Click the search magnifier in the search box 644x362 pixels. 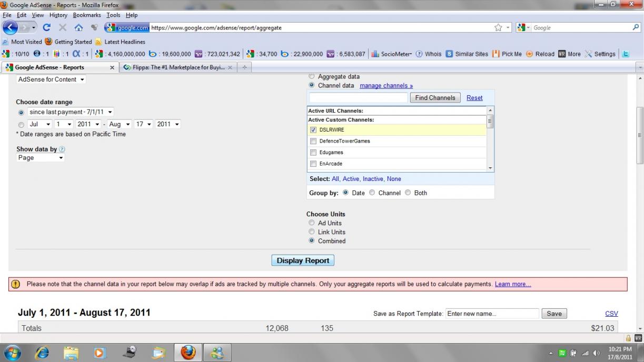[636, 28]
